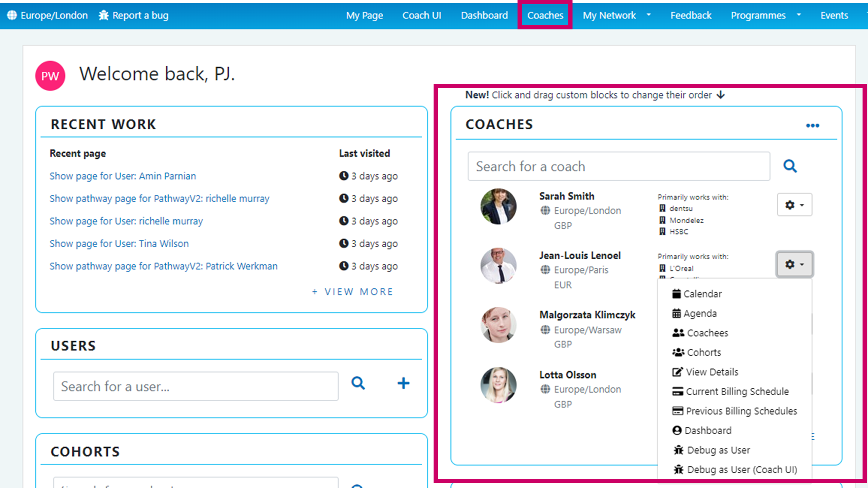
Task: Click the Search for a coach field
Action: [x=618, y=167]
